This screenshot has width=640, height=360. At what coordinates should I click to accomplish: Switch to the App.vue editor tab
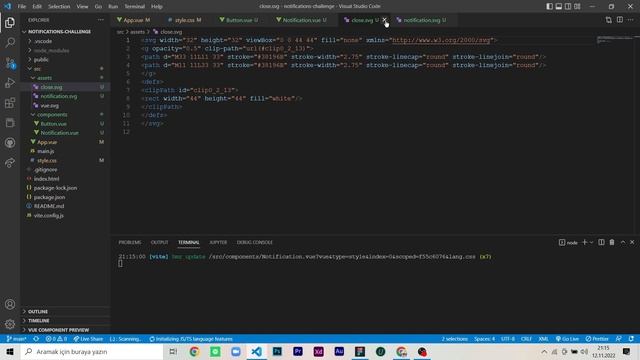pyautogui.click(x=133, y=20)
